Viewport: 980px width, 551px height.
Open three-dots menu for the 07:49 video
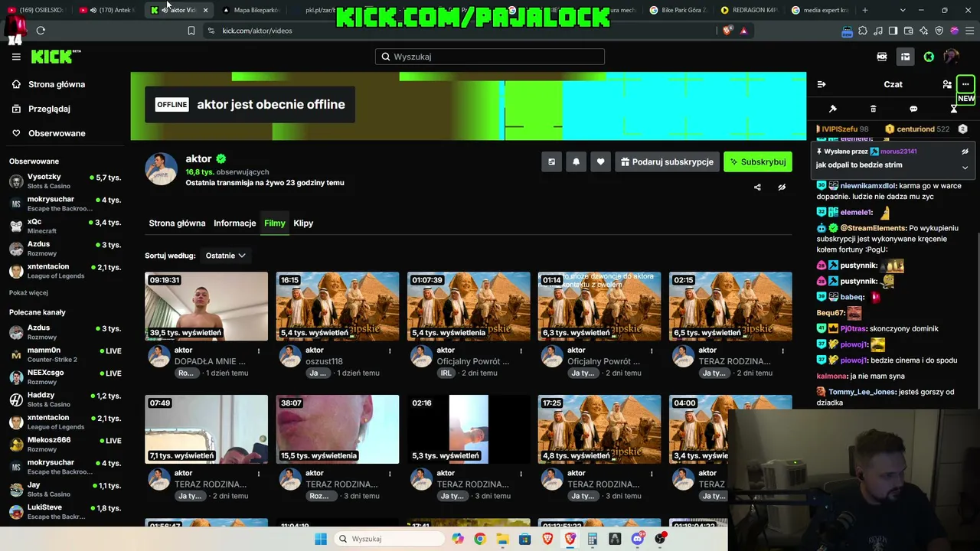click(x=258, y=474)
